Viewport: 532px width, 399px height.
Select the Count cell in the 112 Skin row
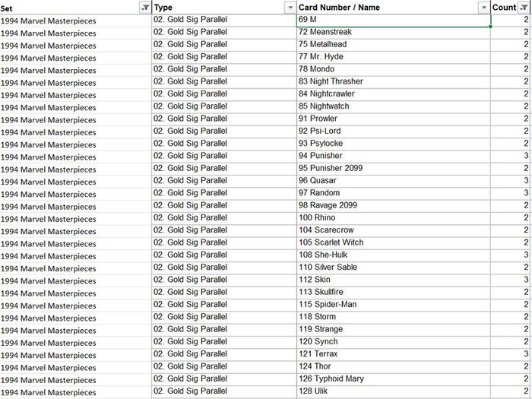coord(511,280)
